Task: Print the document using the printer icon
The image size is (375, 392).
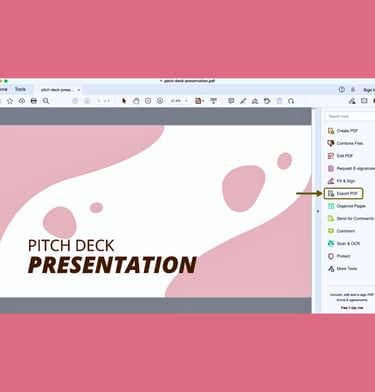Action: [x=34, y=101]
